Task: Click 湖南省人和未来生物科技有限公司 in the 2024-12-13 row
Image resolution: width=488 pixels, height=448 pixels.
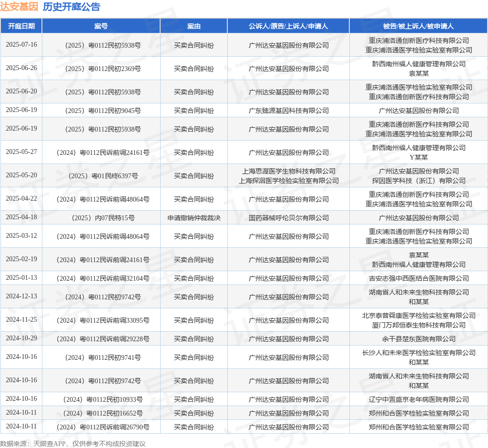Action: pyautogui.click(x=418, y=292)
